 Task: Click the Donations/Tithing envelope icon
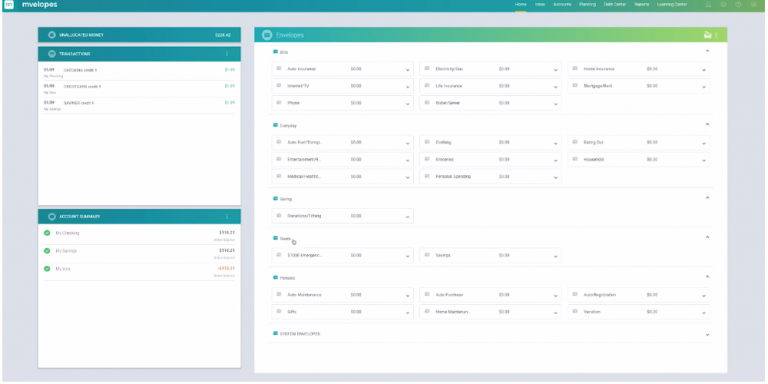(x=279, y=216)
